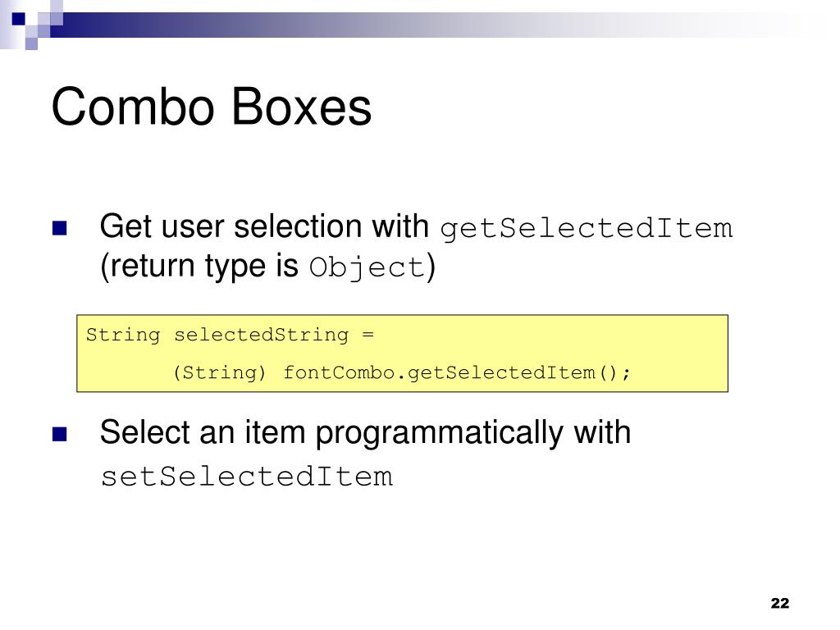The height and width of the screenshot is (630, 840).
Task: Click 'Select an item programmatically with' text
Action: coord(365,433)
